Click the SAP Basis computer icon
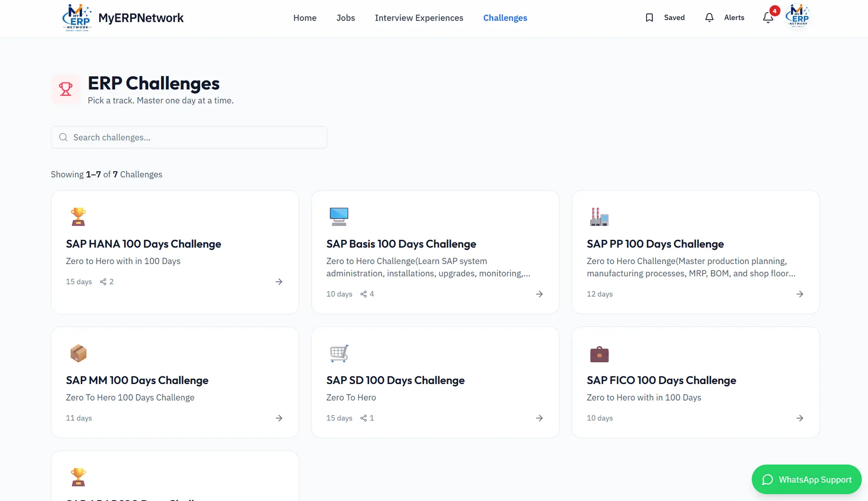 tap(339, 217)
